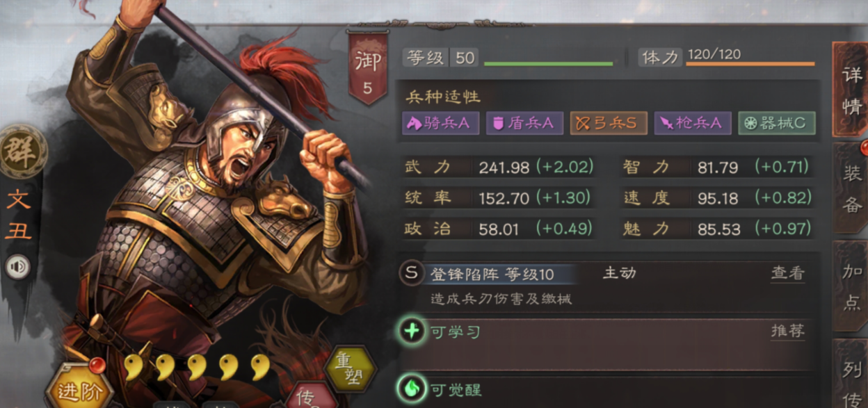This screenshot has height=408, width=868.
Task: Tap the S rank badge of 登锋陷阵
Action: click(x=411, y=273)
